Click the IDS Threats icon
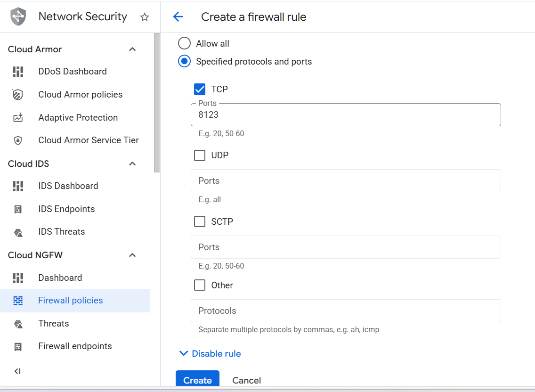This screenshot has height=392, width=535. click(x=18, y=232)
